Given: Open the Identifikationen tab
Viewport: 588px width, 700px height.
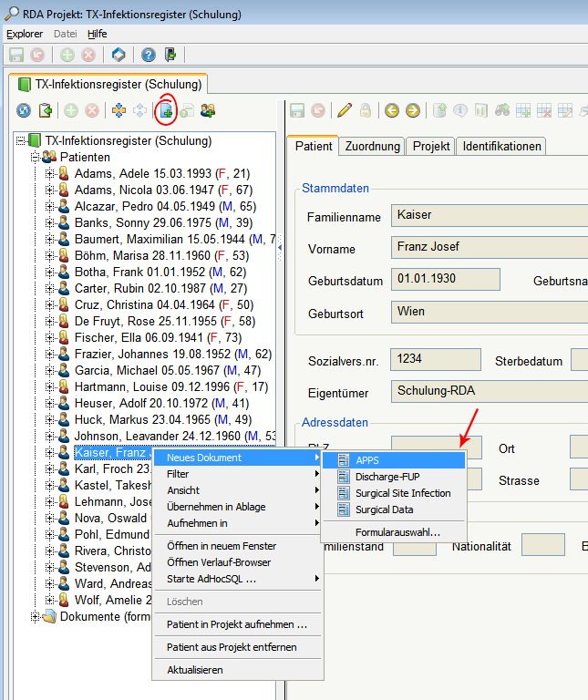Looking at the screenshot, I should coord(501,146).
